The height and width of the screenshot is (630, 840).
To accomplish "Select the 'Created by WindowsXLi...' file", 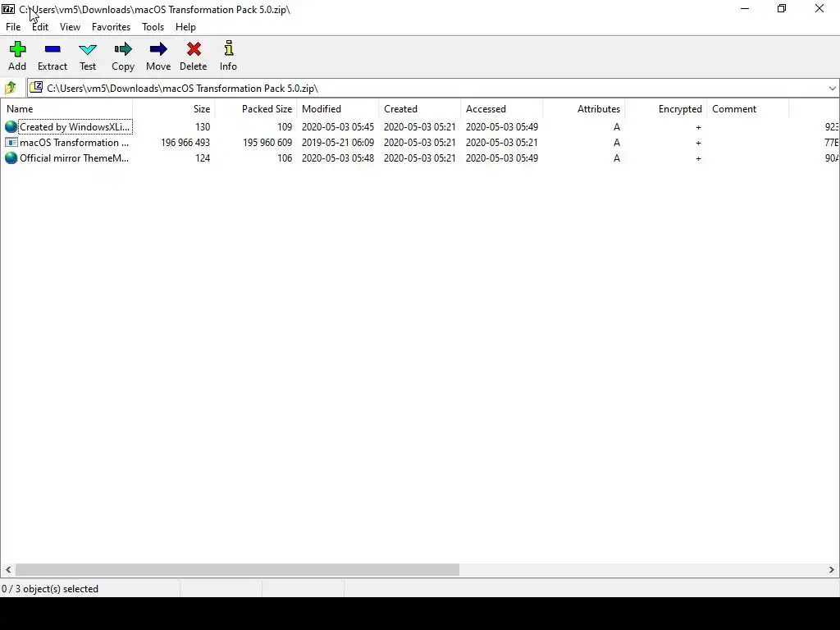I will click(x=75, y=127).
